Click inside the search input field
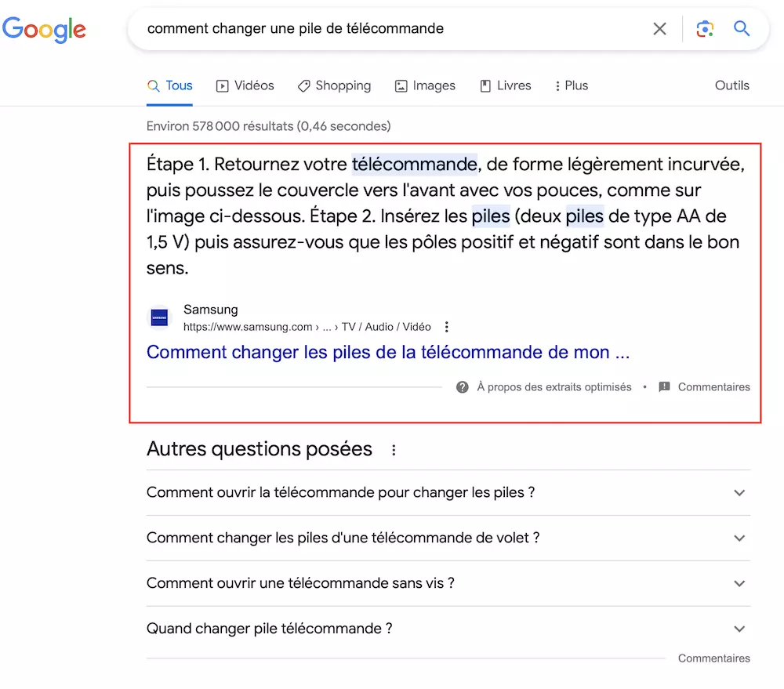The image size is (784, 689). click(392, 28)
